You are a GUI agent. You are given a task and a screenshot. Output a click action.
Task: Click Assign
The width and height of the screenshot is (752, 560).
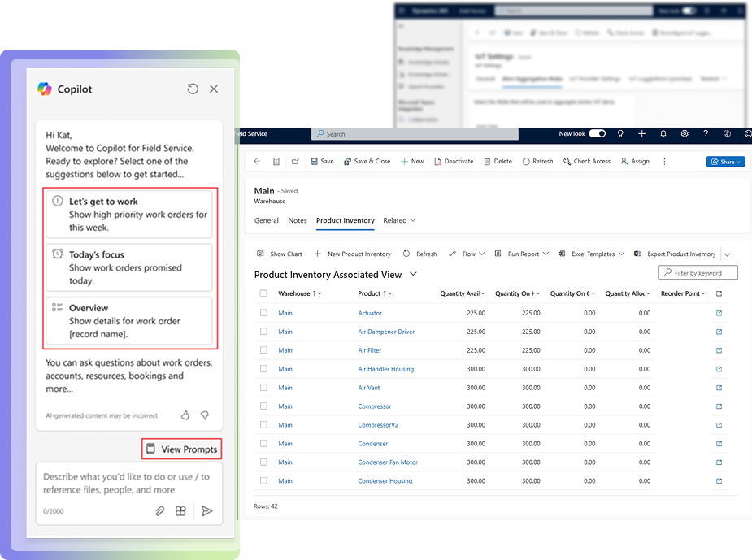pos(635,162)
